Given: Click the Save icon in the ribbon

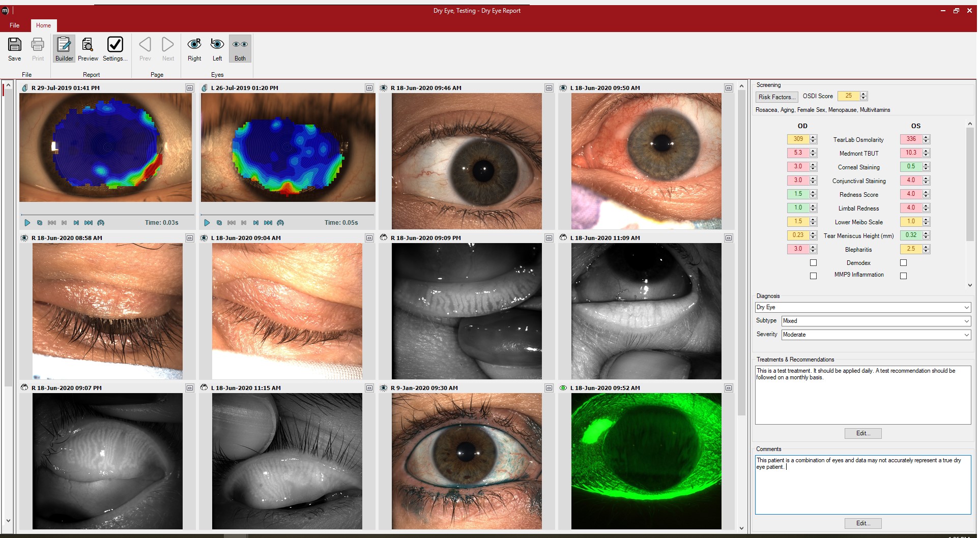Looking at the screenshot, I should pyautogui.click(x=15, y=49).
